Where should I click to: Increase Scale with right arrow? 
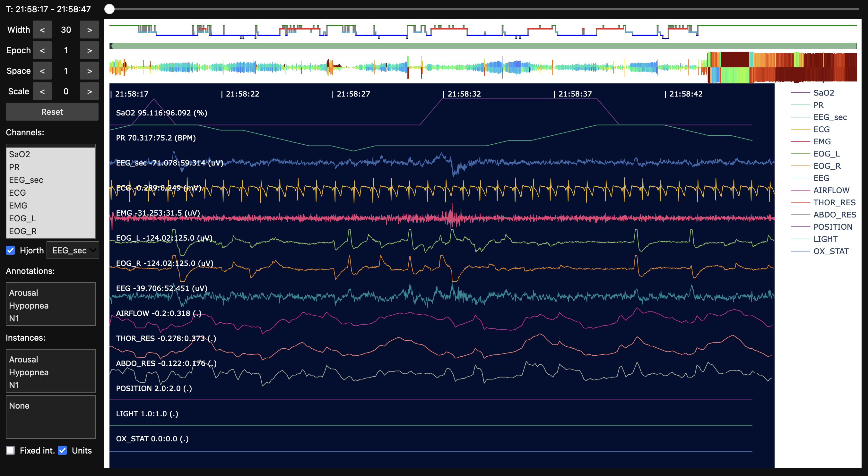coord(89,91)
